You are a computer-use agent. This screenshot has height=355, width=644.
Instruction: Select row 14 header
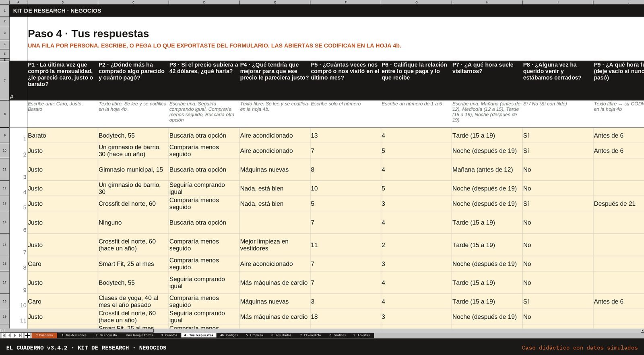click(x=4, y=223)
